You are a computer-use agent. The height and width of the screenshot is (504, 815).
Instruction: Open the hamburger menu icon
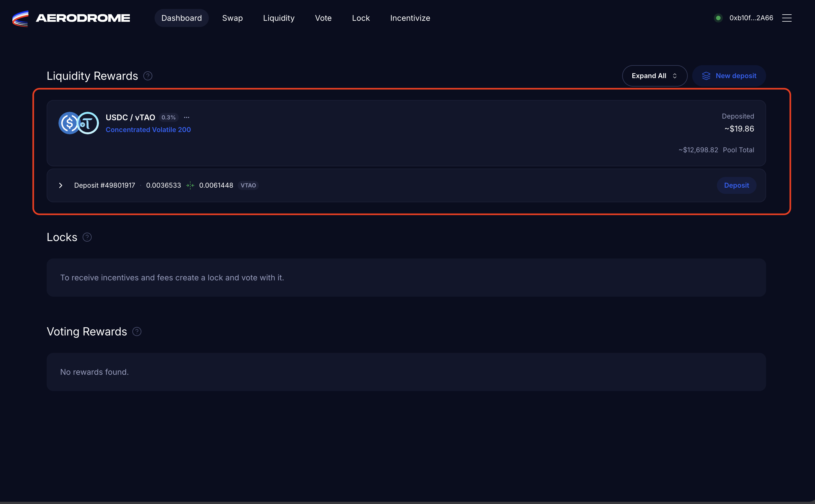click(x=787, y=18)
